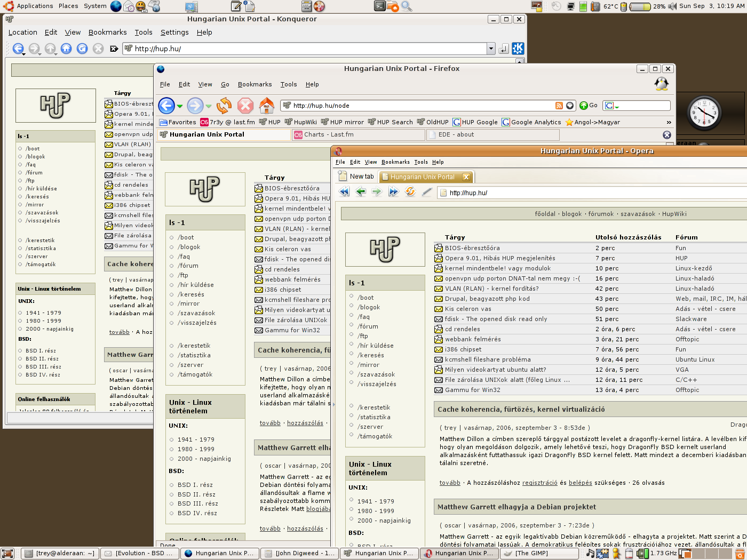Open the Location menu in Konqueror
Image resolution: width=747 pixels, height=560 pixels.
point(23,32)
